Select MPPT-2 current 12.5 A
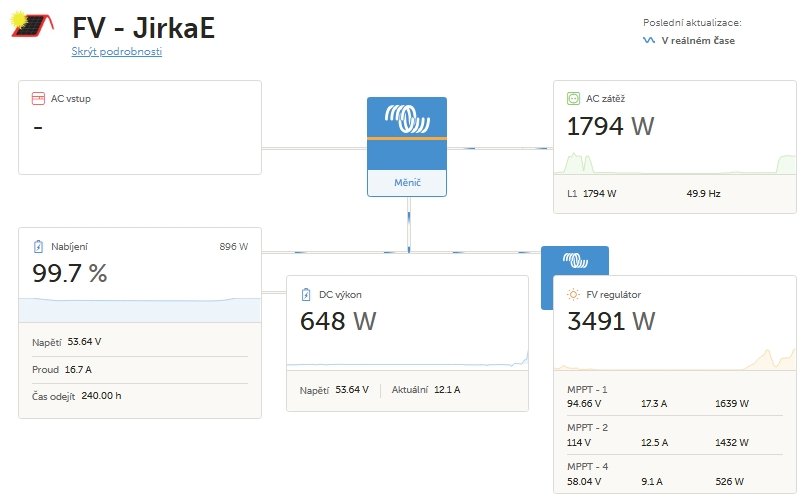The height and width of the screenshot is (503, 802). [x=654, y=443]
